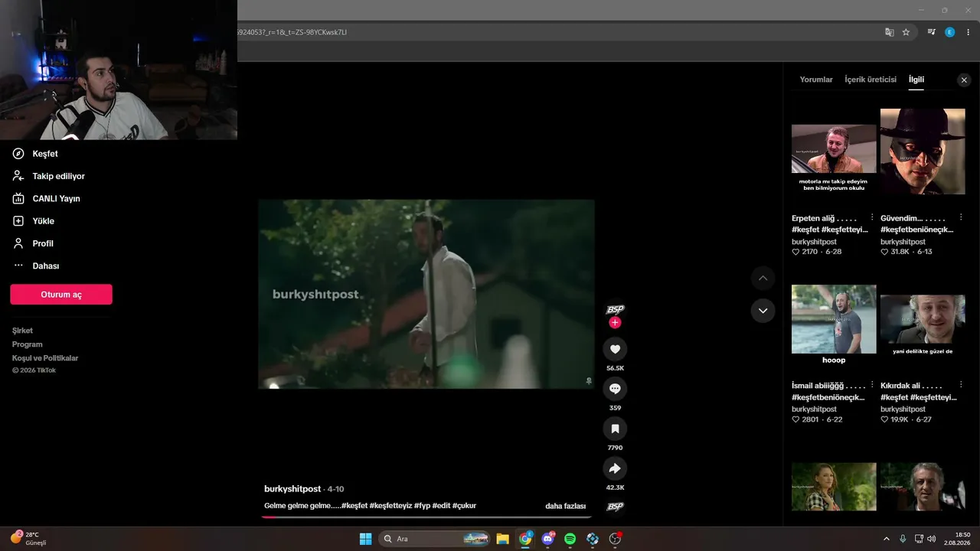Switch to the İçerik üreticisi tab
Image resolution: width=980 pixels, height=551 pixels.
[x=871, y=80]
